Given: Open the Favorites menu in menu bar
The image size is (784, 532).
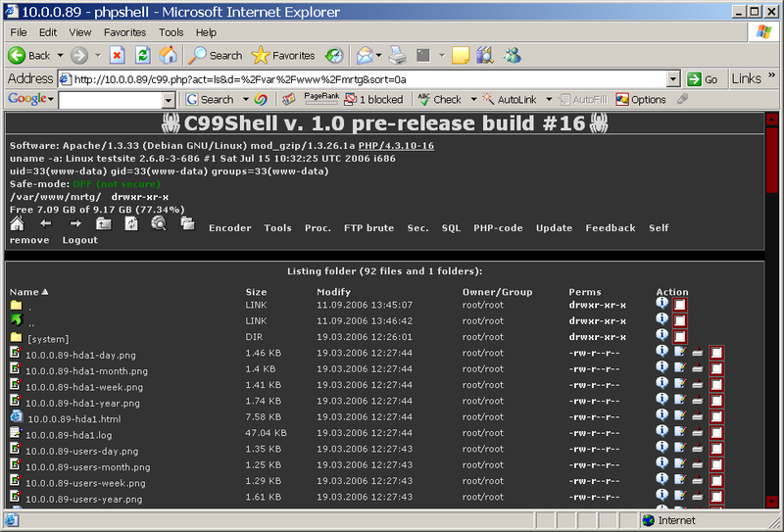Looking at the screenshot, I should [x=124, y=32].
